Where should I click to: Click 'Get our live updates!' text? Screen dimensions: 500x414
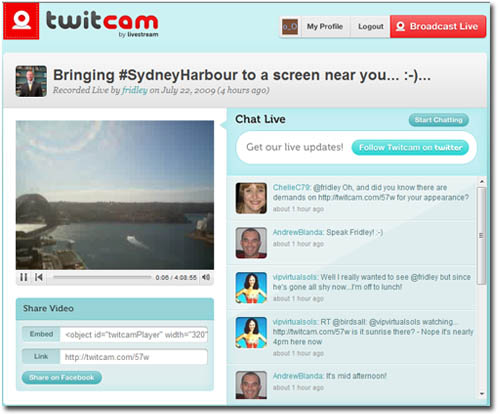pos(295,147)
